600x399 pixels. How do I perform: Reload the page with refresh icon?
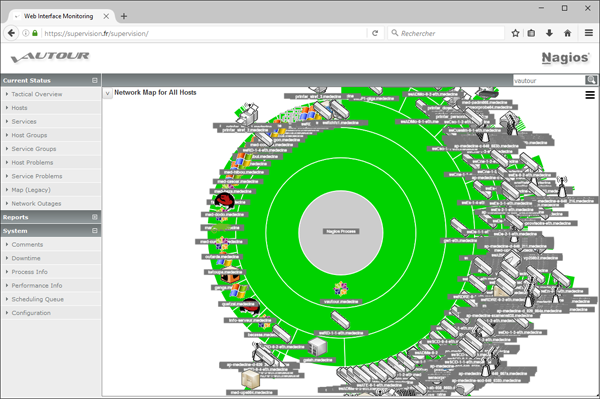[375, 33]
